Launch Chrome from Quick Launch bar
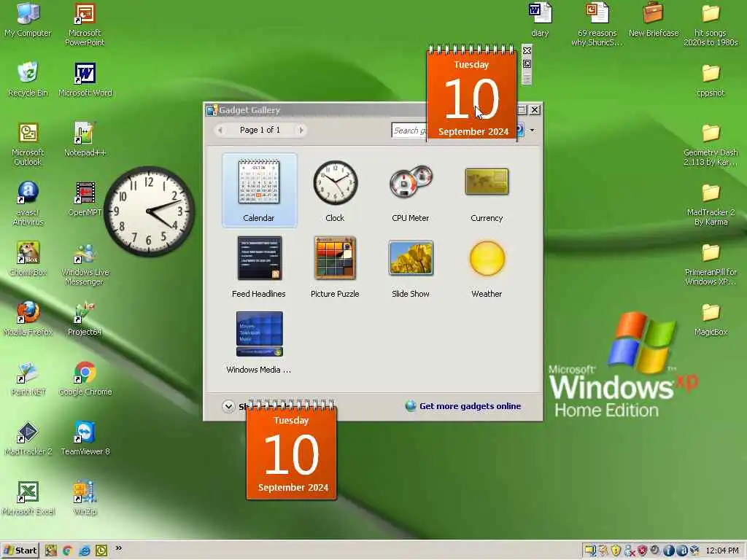 [x=67, y=551]
